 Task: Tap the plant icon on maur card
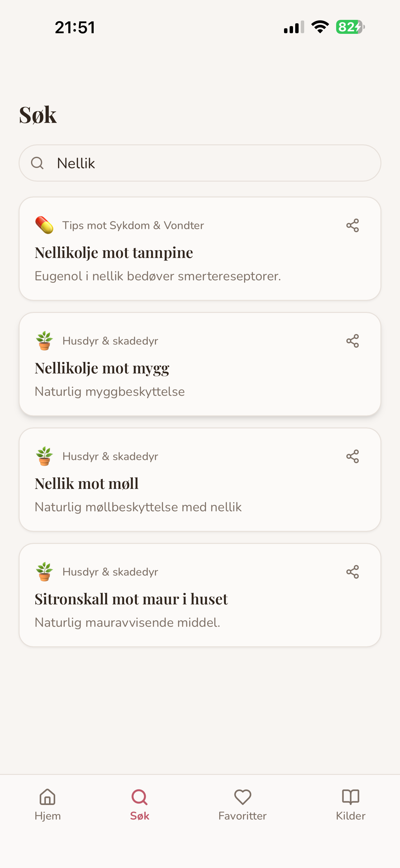44,572
